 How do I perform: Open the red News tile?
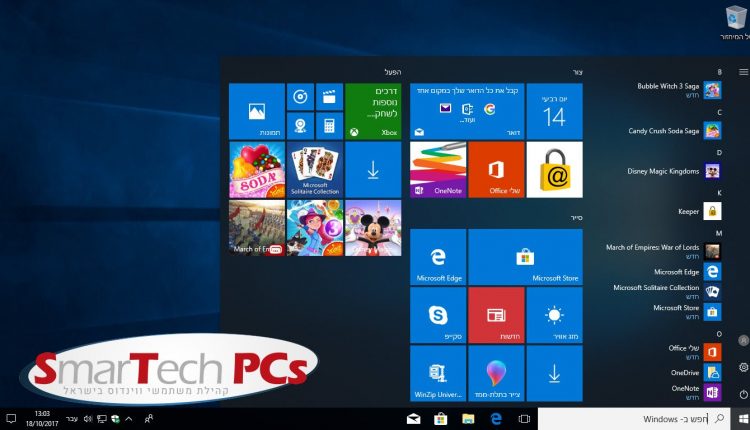click(496, 315)
